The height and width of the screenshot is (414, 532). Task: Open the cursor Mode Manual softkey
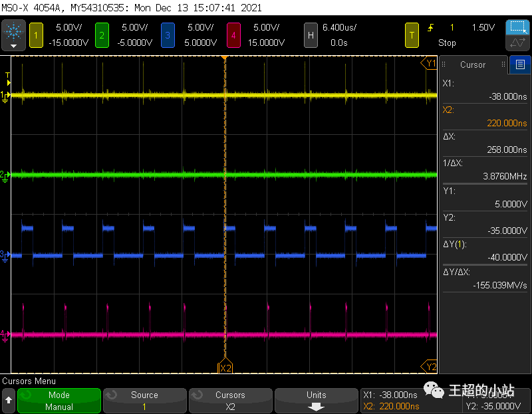(59, 400)
